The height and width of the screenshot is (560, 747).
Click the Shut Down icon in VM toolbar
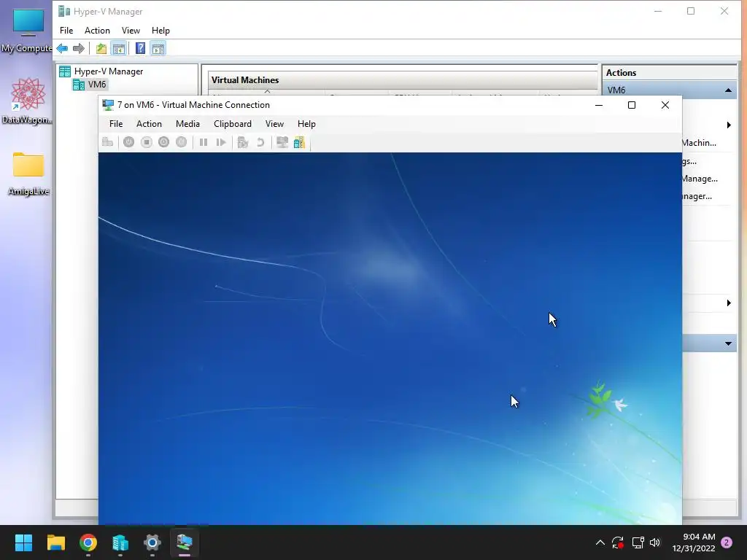[164, 142]
